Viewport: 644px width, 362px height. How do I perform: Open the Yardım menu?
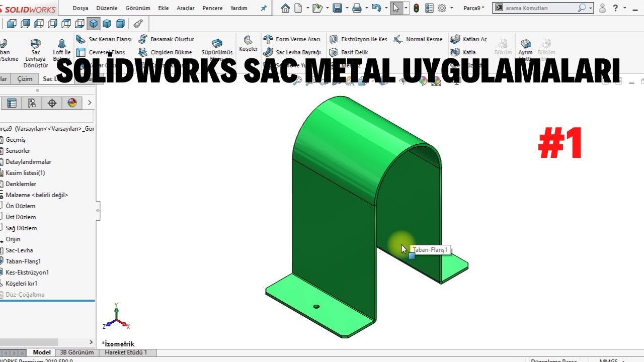coord(238,8)
